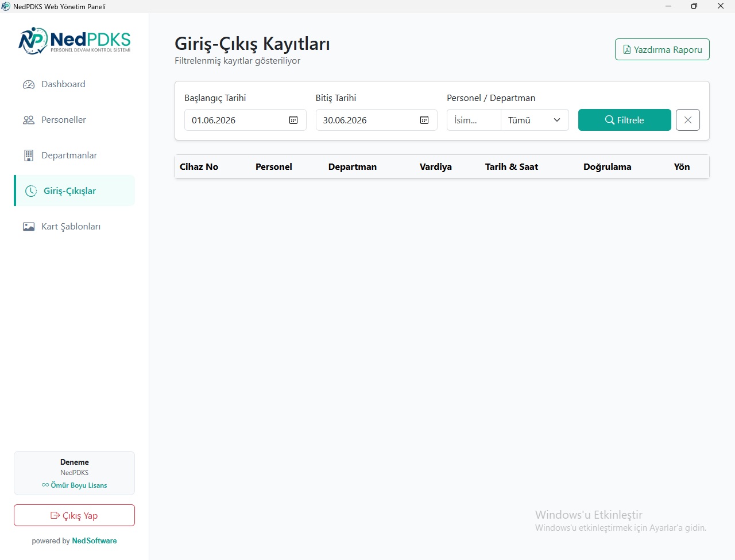
Task: Click the Çıkış Yap button
Action: (74, 515)
